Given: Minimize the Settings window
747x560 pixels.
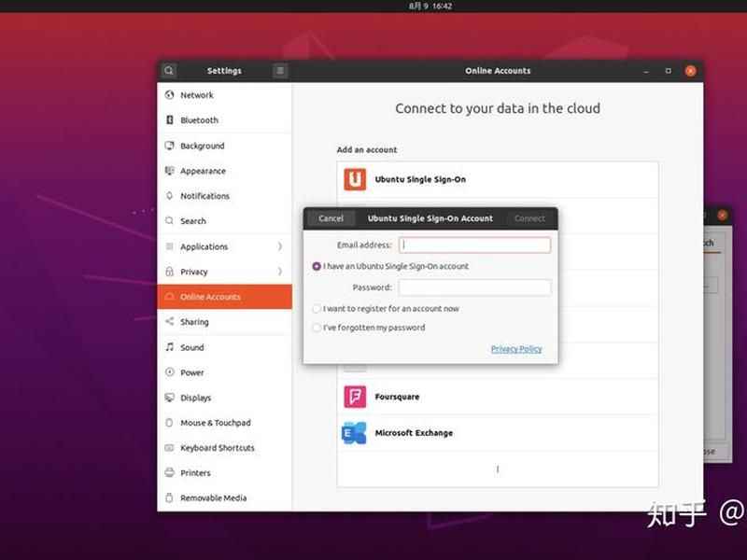Looking at the screenshot, I should pyautogui.click(x=646, y=71).
